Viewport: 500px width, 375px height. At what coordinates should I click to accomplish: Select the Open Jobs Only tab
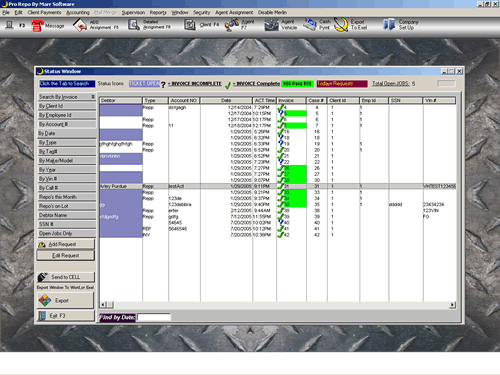(x=67, y=233)
